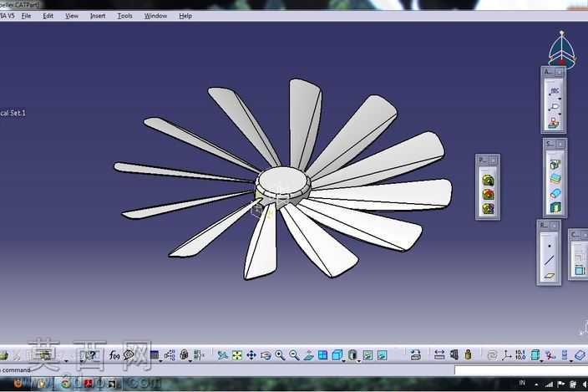This screenshot has width=588, height=392.
Task: Click the Measure Item icon
Action: click(x=454, y=354)
